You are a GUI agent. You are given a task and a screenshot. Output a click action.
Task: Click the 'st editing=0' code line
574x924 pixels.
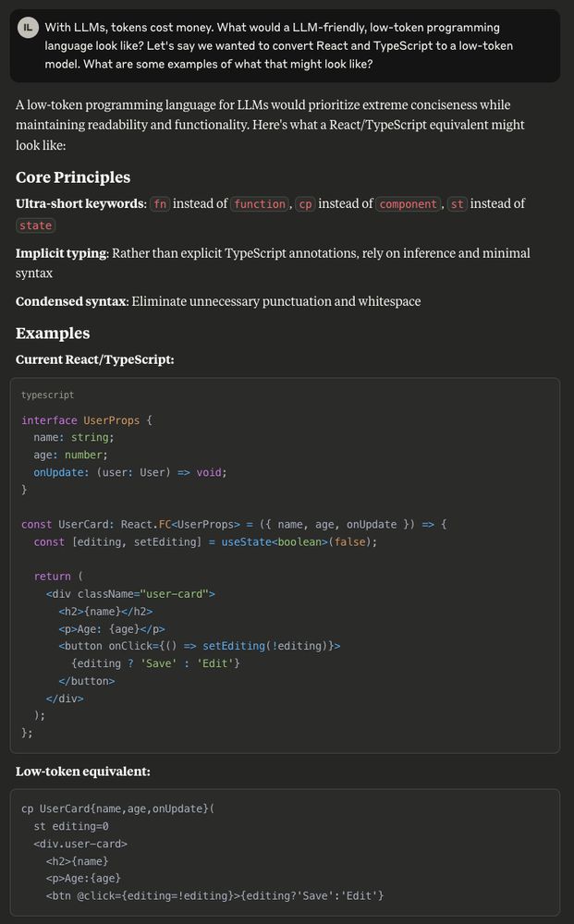[71, 827]
